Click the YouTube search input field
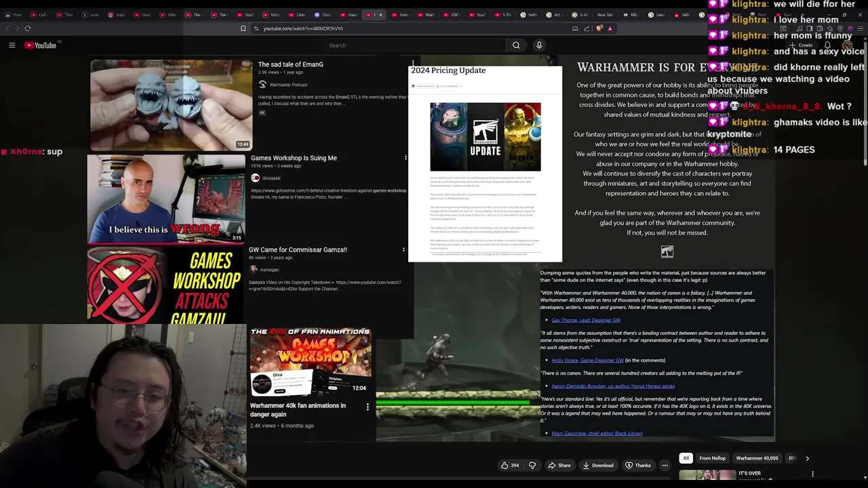 coord(414,45)
